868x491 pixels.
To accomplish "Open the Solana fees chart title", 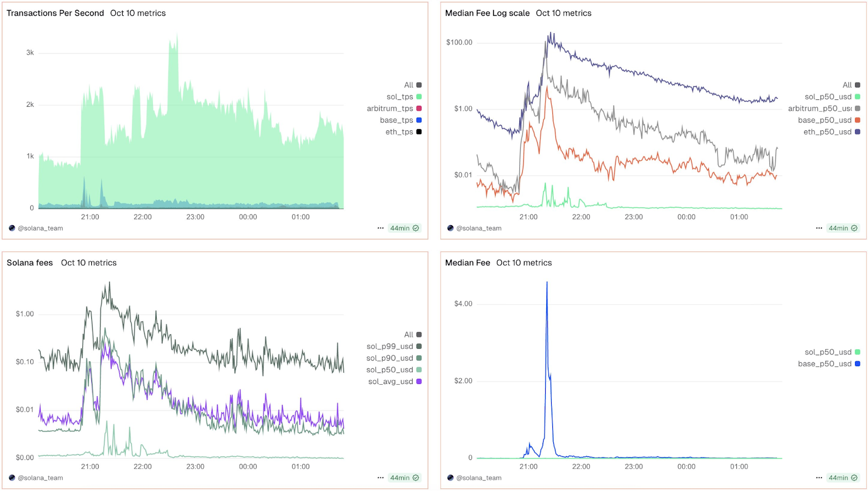I will tap(30, 263).
